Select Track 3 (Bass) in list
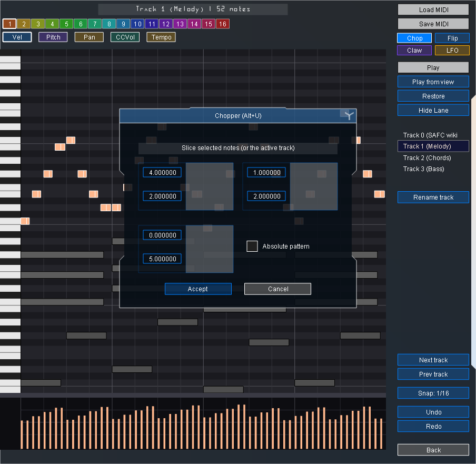Image resolution: width=476 pixels, height=464 pixels. [x=433, y=169]
